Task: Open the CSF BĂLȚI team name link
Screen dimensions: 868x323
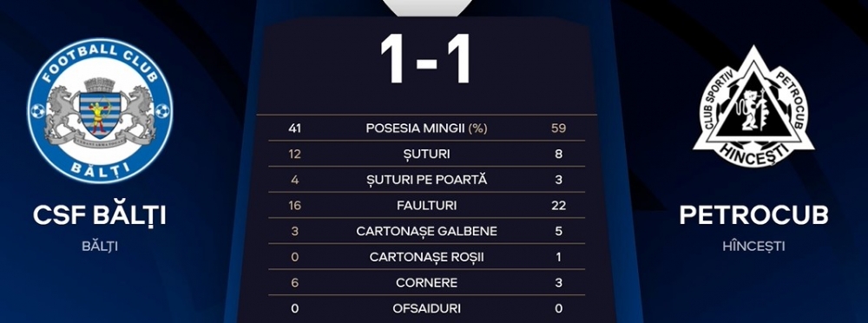Action: coord(100,215)
